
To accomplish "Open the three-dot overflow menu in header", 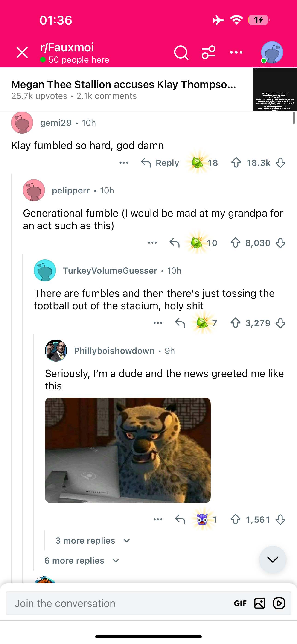I will pos(236,53).
